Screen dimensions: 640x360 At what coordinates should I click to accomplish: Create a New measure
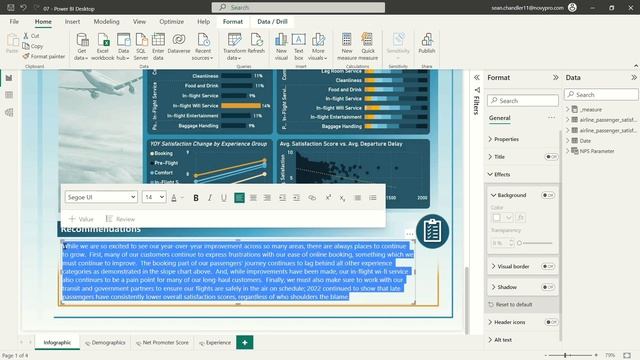click(x=347, y=47)
